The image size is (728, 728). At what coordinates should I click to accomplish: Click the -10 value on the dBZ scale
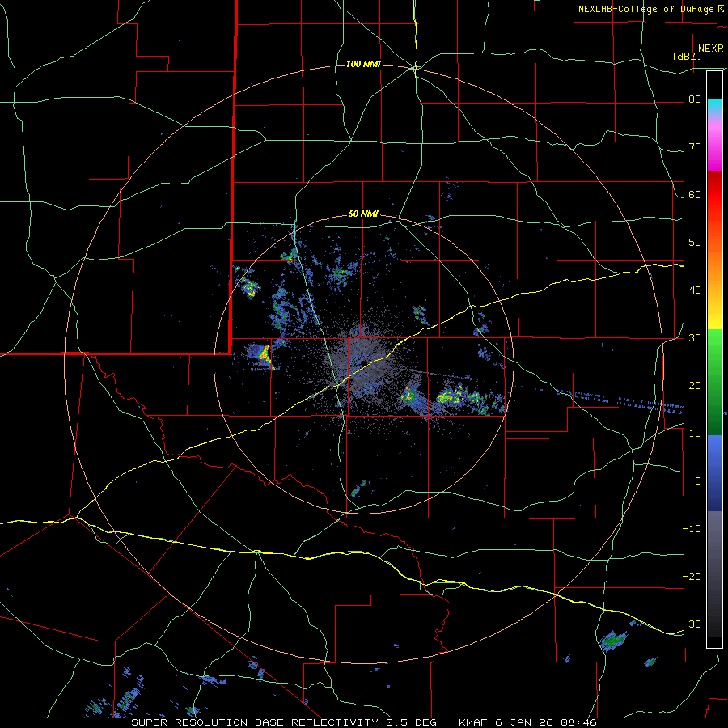click(692, 529)
